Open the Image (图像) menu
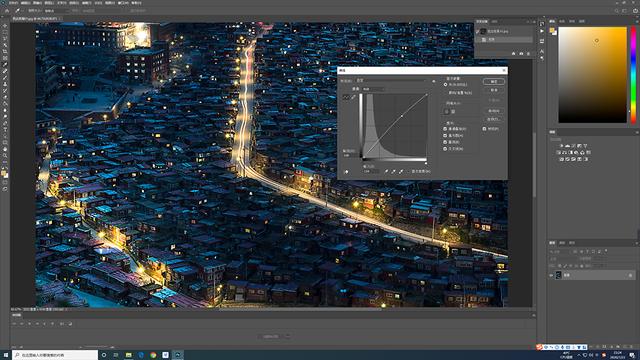This screenshot has height=360, width=640. coord(37,3)
